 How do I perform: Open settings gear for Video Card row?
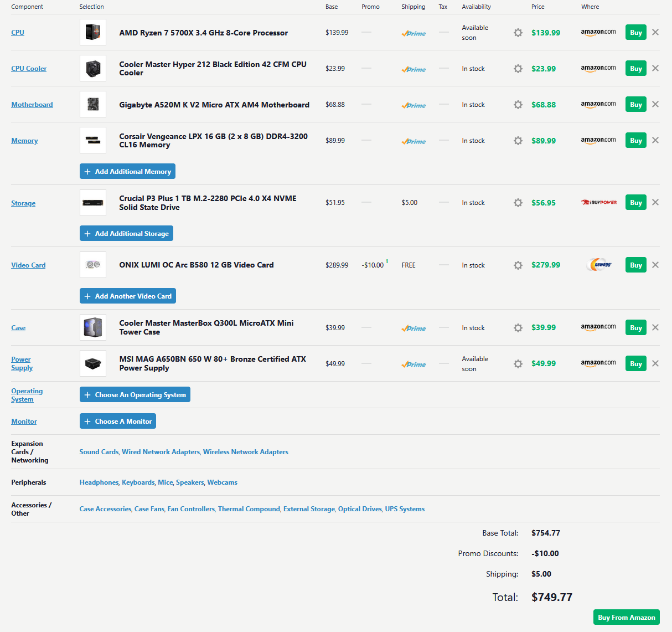[518, 265]
